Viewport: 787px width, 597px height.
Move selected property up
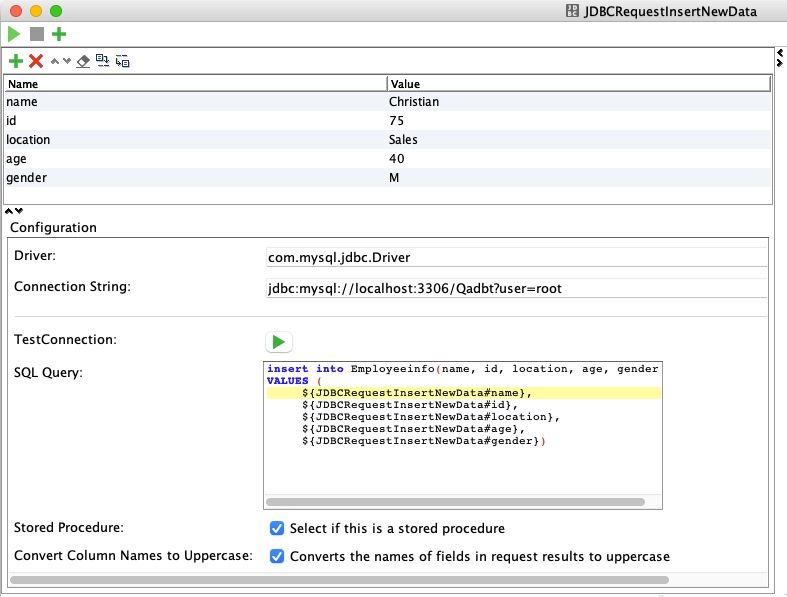pos(55,61)
